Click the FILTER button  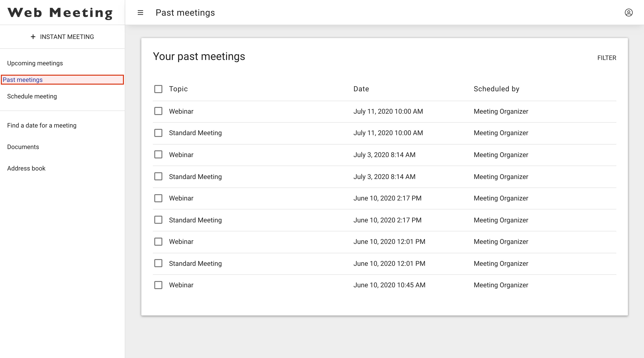[x=607, y=58]
